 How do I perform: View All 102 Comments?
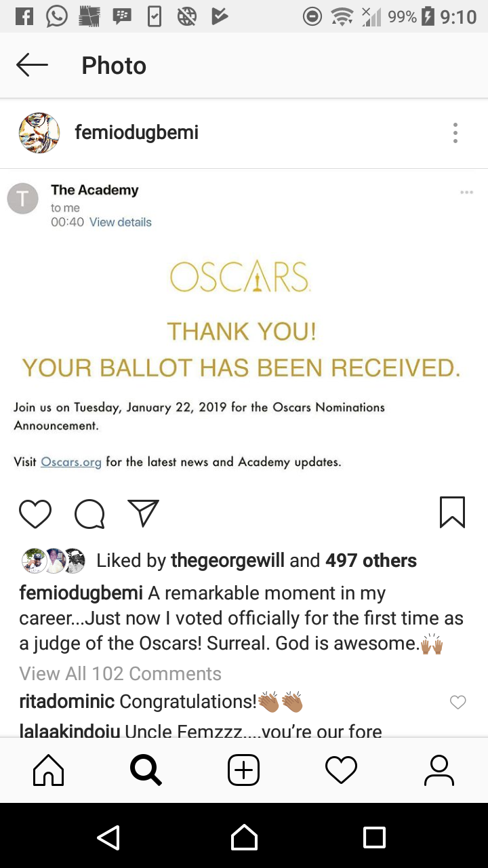(x=119, y=673)
